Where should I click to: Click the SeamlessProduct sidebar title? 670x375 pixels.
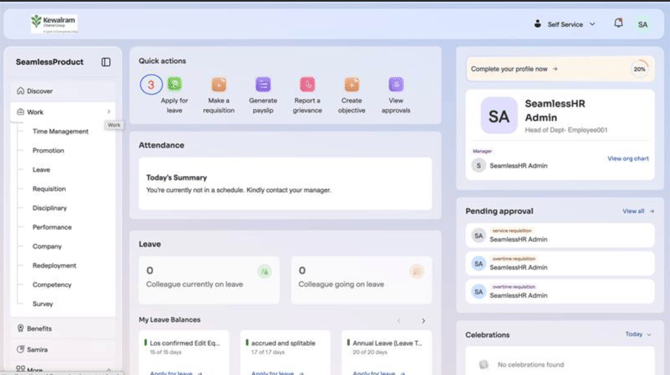point(50,62)
